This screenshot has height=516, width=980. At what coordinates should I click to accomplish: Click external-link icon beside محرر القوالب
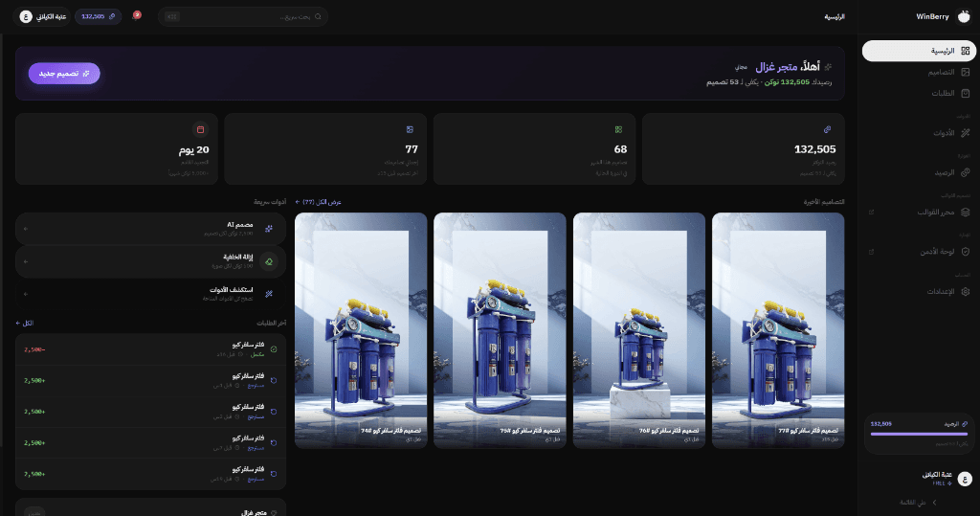click(x=871, y=212)
